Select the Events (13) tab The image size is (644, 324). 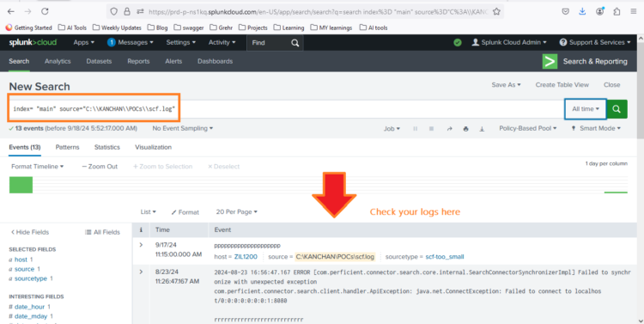[25, 147]
